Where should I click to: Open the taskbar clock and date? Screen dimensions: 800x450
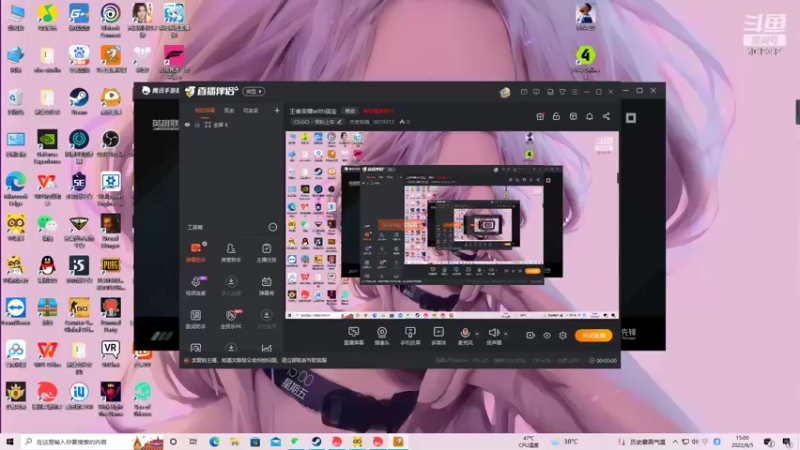[x=742, y=441]
